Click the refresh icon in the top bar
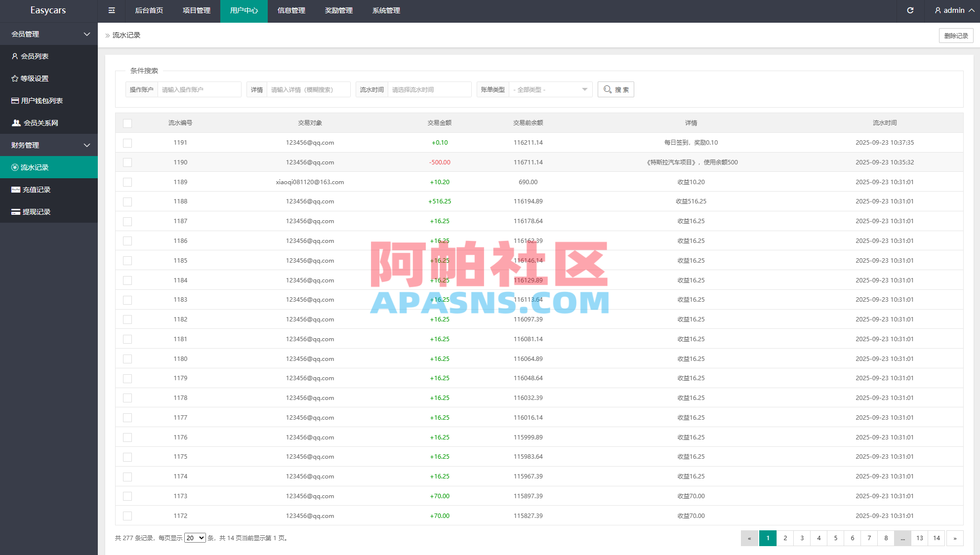The image size is (980, 555). [x=910, y=10]
